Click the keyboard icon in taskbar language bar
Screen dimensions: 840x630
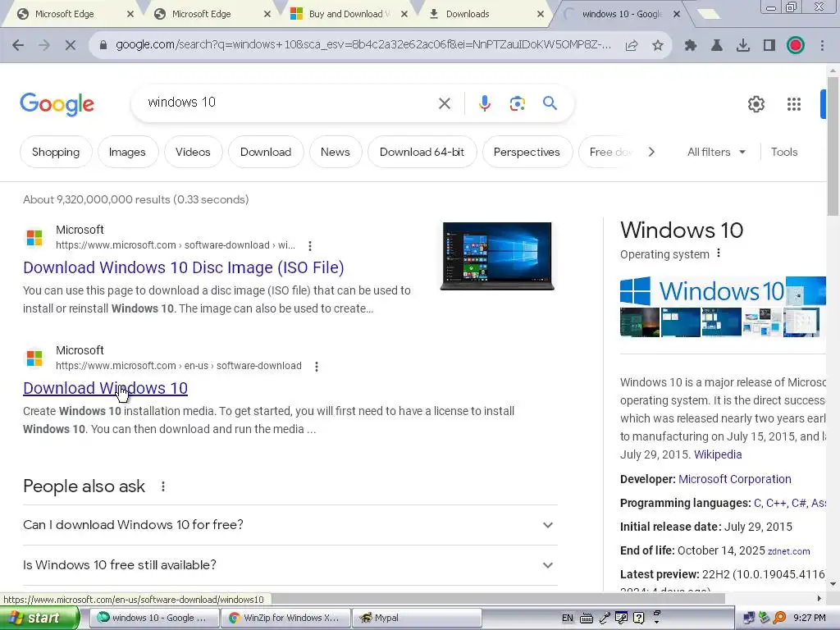point(586,619)
